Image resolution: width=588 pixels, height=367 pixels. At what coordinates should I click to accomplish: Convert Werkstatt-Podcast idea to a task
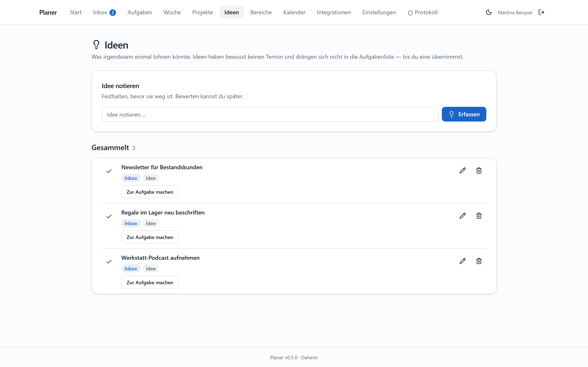point(150,282)
